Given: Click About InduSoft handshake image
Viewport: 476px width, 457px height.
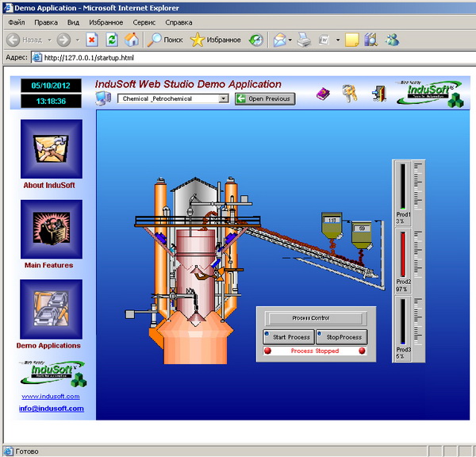Looking at the screenshot, I should click(52, 149).
